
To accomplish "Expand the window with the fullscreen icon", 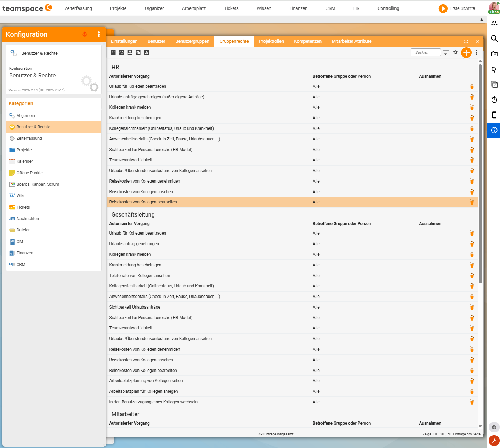I will coord(466,41).
